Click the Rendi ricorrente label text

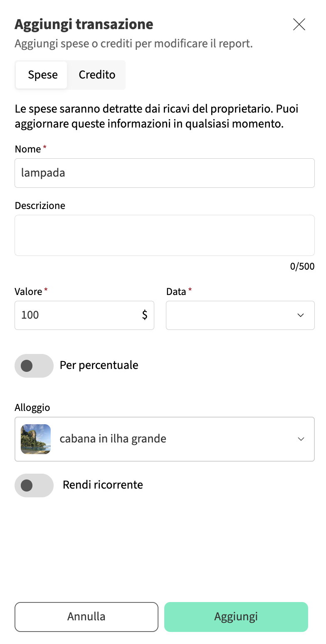click(x=103, y=485)
